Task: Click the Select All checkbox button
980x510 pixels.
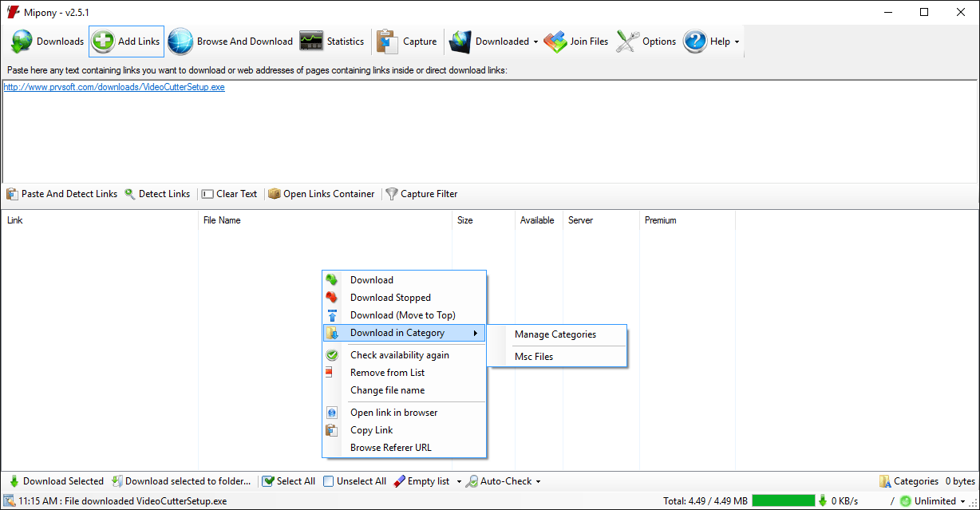Action: pyautogui.click(x=269, y=481)
